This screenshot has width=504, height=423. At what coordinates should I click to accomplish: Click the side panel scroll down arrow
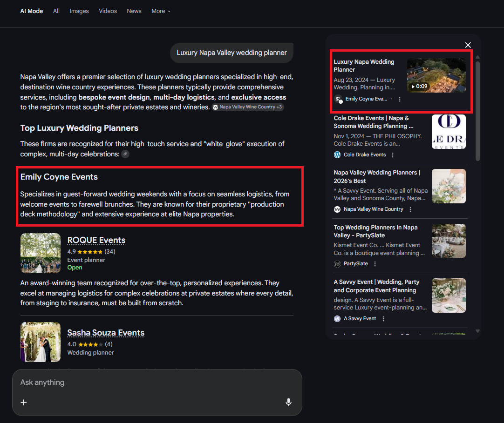click(477, 331)
